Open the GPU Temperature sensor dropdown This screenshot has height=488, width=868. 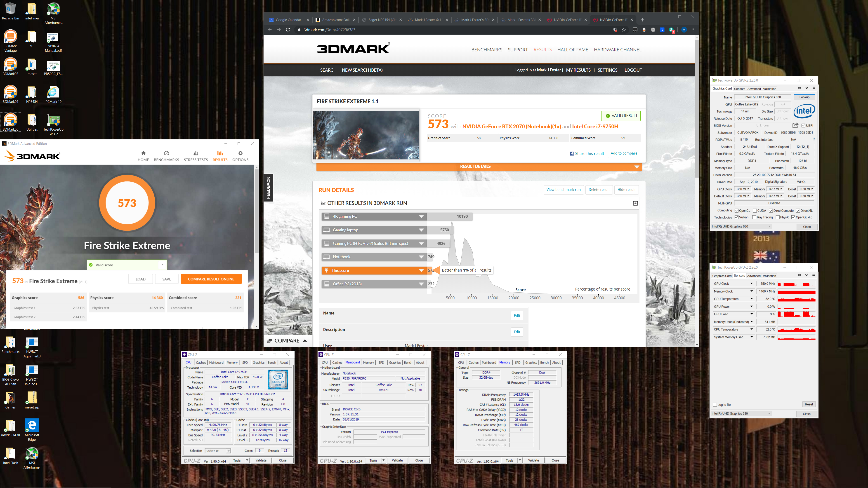click(x=751, y=299)
